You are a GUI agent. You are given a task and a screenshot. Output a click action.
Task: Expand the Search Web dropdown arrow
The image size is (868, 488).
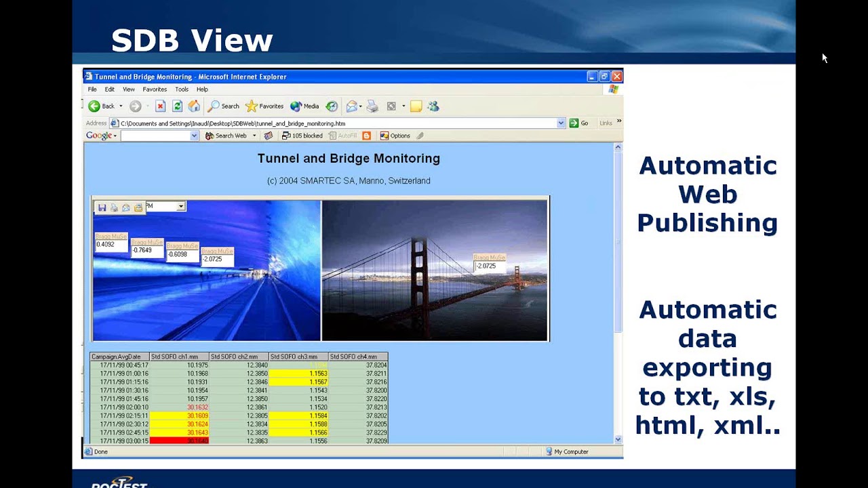[254, 136]
